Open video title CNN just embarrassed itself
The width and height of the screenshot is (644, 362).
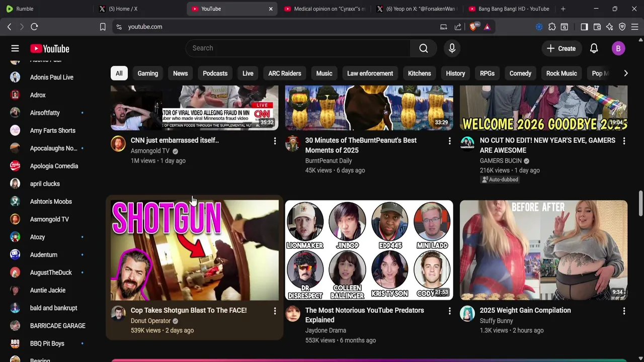tap(175, 140)
